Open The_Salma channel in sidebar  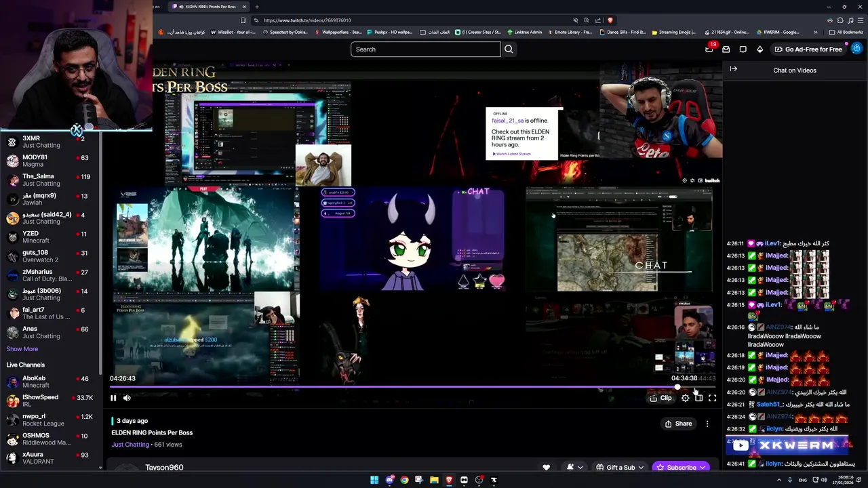click(x=50, y=180)
